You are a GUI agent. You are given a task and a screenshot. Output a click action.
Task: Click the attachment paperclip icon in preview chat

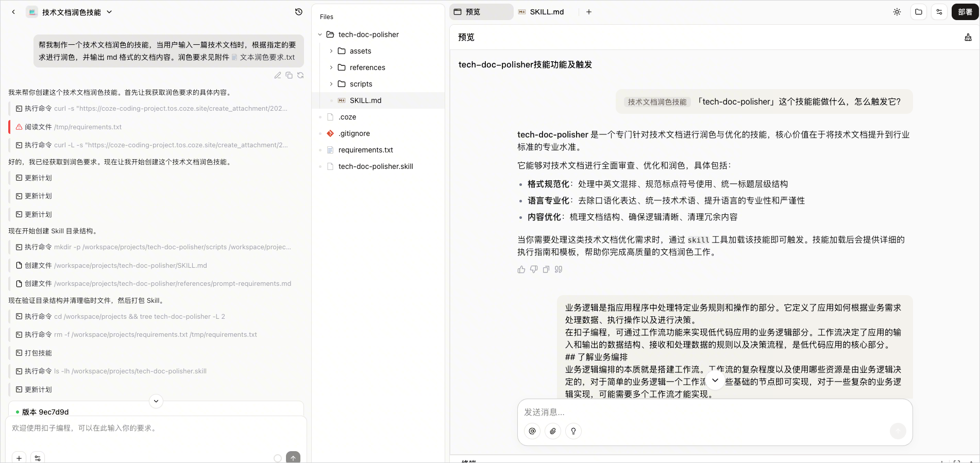click(x=553, y=431)
